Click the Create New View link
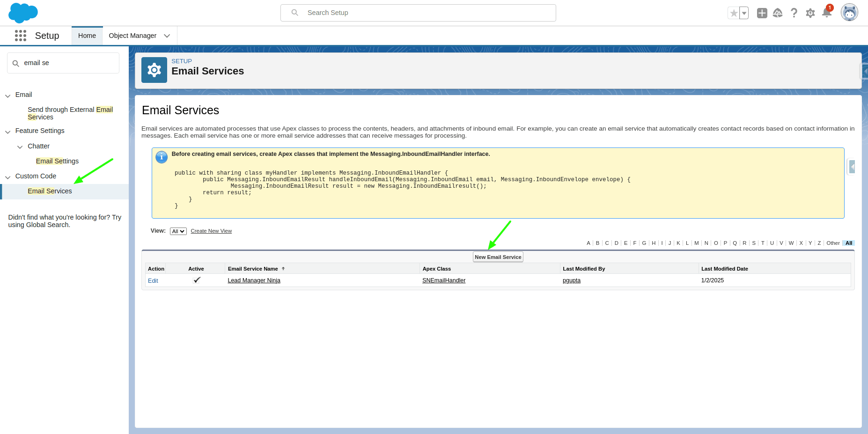This screenshot has height=434, width=868. pos(211,231)
